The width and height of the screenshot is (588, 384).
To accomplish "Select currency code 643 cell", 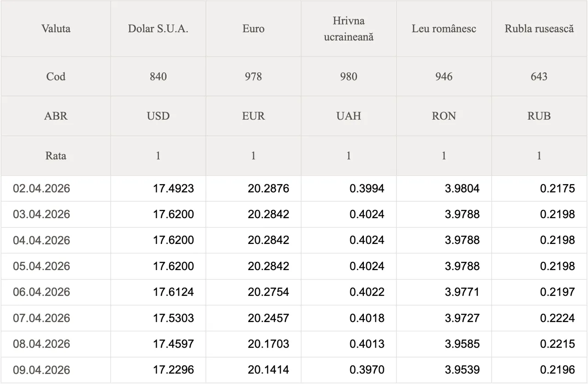I will 539,76.
